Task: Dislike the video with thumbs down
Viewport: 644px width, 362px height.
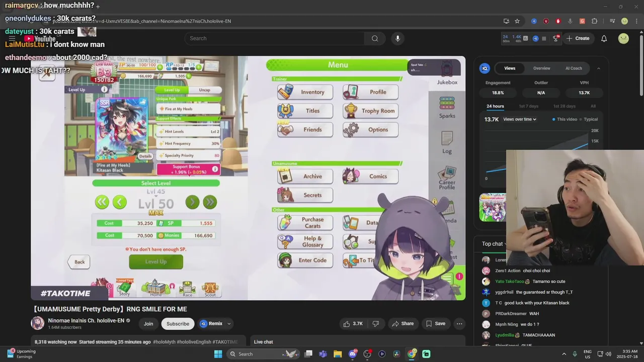Action: coord(376,324)
